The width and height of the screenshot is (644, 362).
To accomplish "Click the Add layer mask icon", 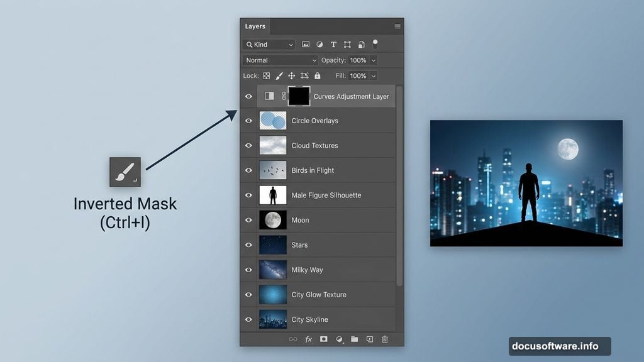I will tap(323, 339).
